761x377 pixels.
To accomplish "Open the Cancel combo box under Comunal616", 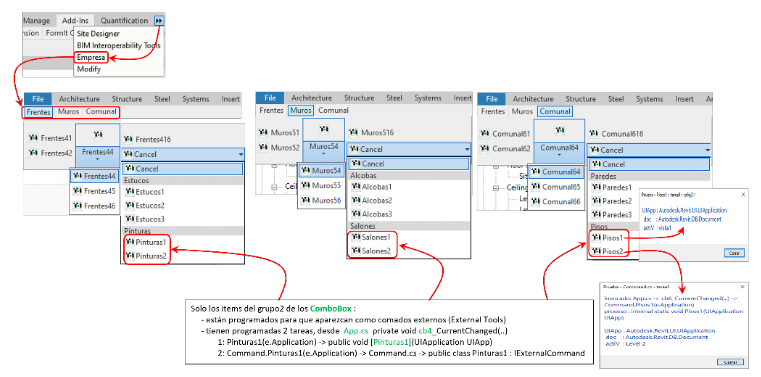I will (x=649, y=150).
